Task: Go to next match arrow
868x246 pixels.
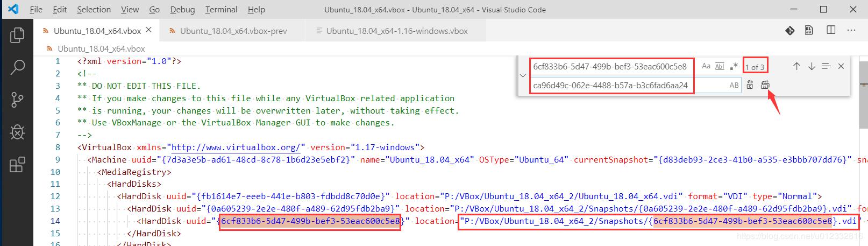Action: [x=812, y=66]
